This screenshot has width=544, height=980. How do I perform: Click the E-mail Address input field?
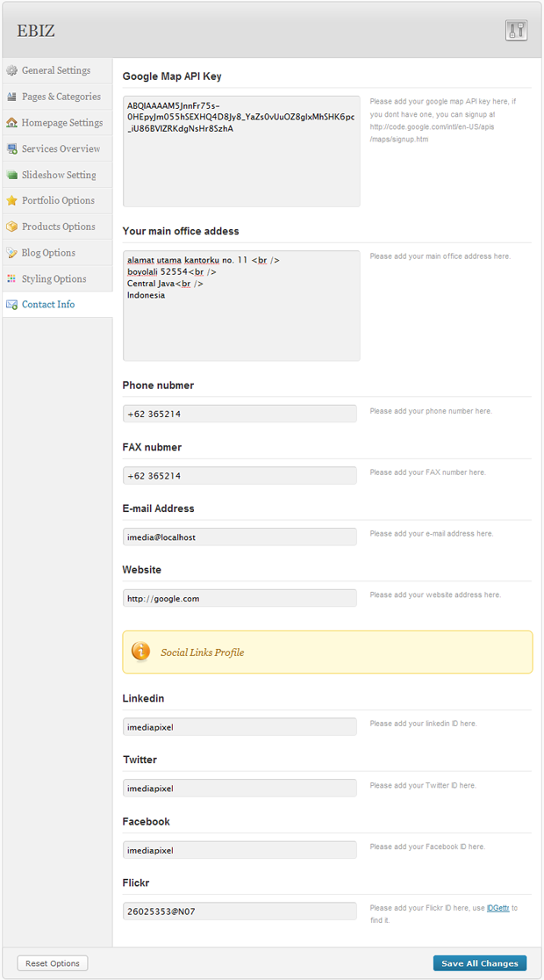tap(240, 537)
